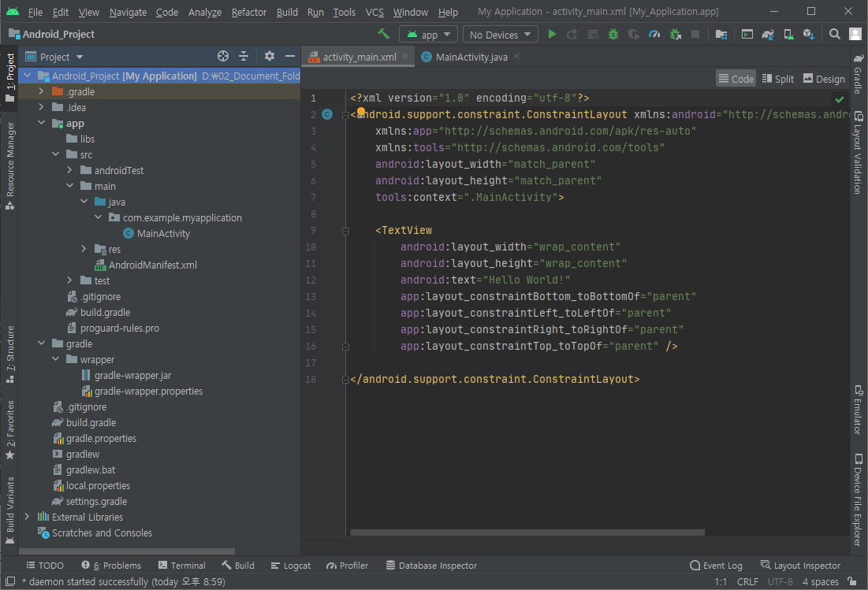Click Select Opened File target icon
Screen dimensions: 868x590
coord(223,56)
